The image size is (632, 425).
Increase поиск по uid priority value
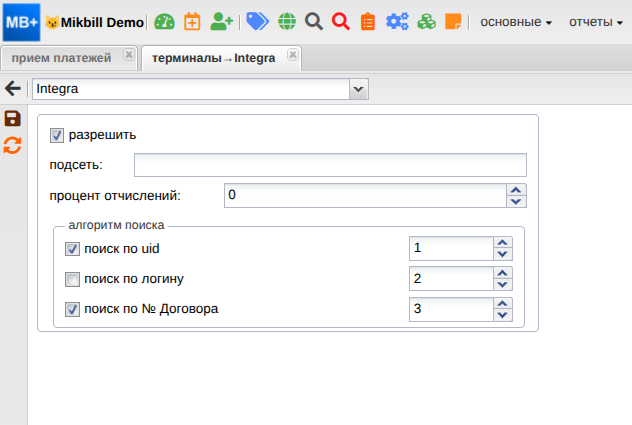tap(503, 242)
